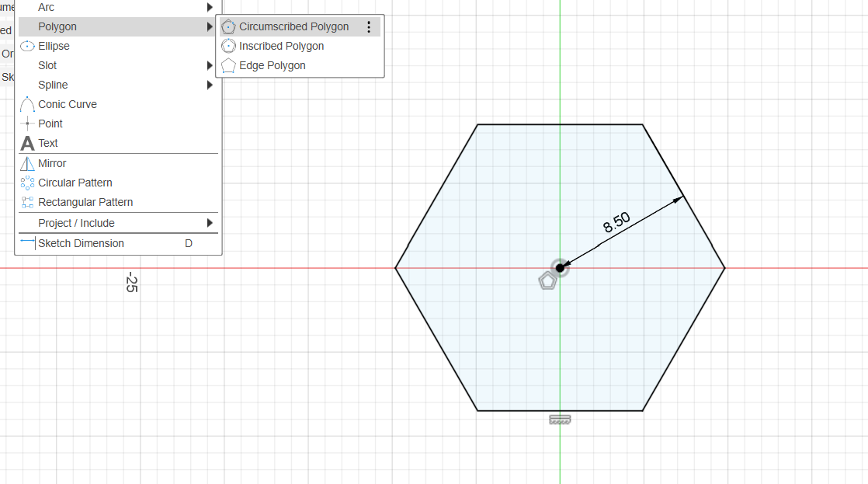Select the Rectangular Pattern icon
The image size is (868, 484).
pos(27,202)
